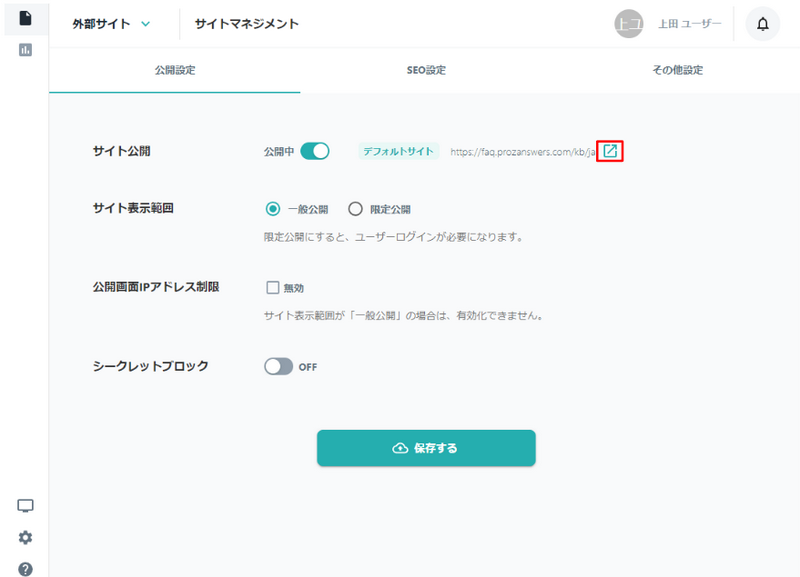Click the monitor display icon in sidebar

tap(26, 506)
